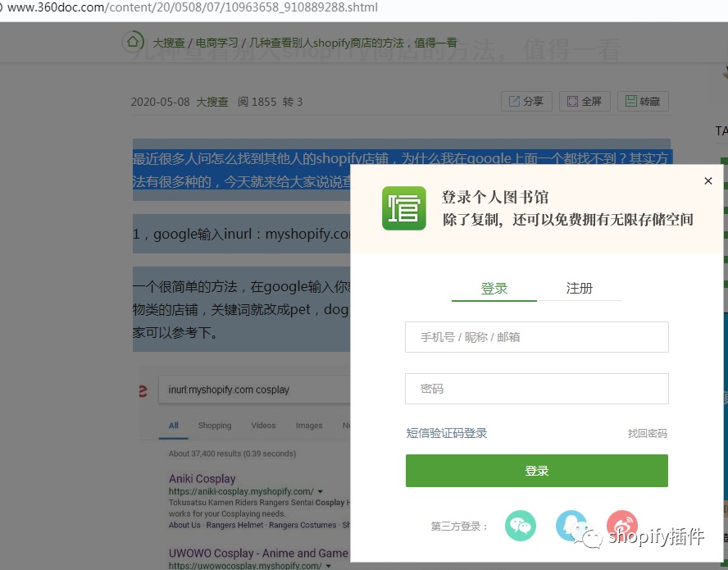Select the Images tab in Google results
The image size is (728, 570).
(x=309, y=426)
